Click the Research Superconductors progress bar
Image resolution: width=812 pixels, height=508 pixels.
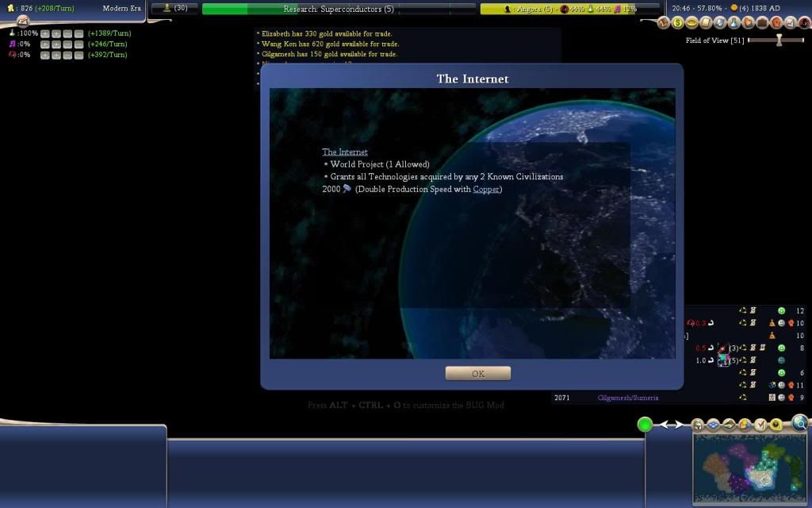(x=339, y=9)
